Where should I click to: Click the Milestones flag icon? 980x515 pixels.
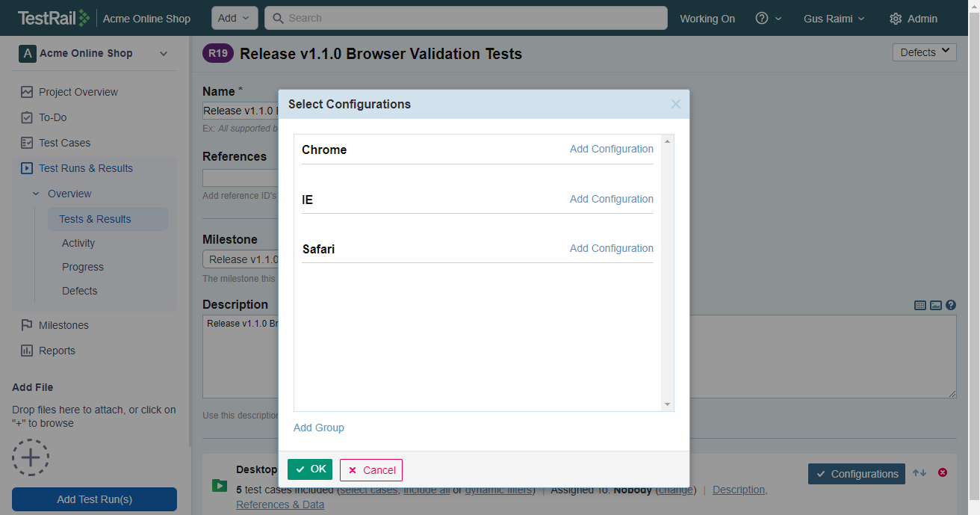tap(27, 325)
